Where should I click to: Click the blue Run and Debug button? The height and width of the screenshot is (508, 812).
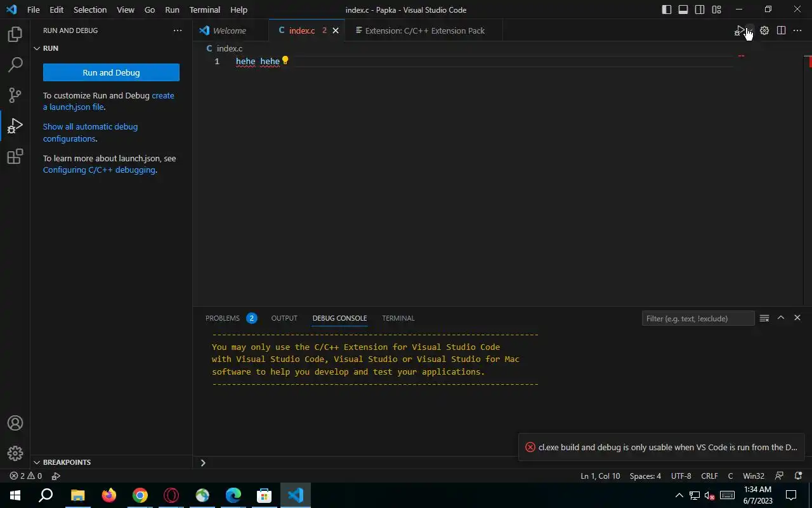point(111,72)
